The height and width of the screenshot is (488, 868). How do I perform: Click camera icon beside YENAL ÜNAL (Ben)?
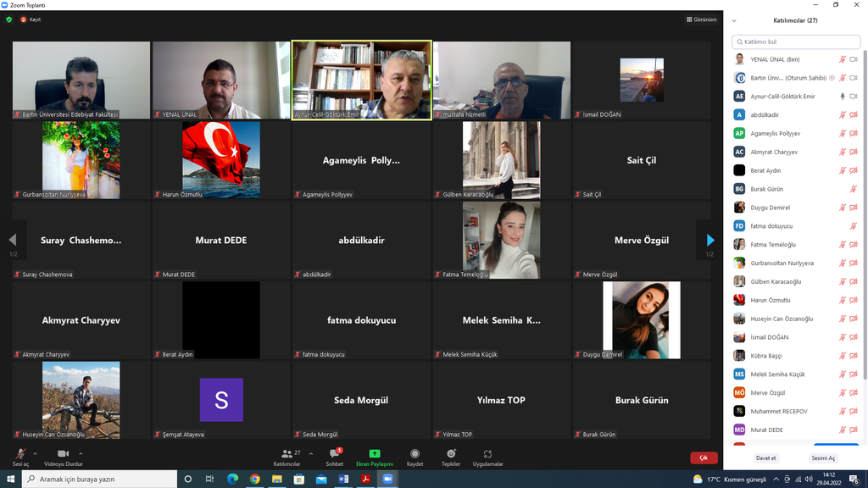coord(854,59)
